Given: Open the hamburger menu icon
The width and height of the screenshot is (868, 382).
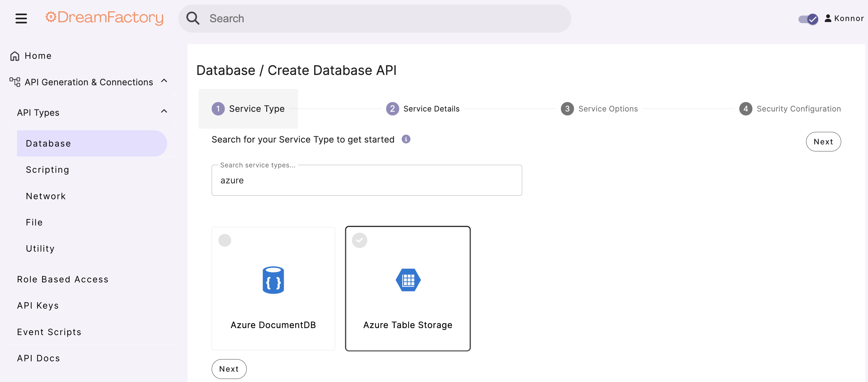Looking at the screenshot, I should click(21, 18).
